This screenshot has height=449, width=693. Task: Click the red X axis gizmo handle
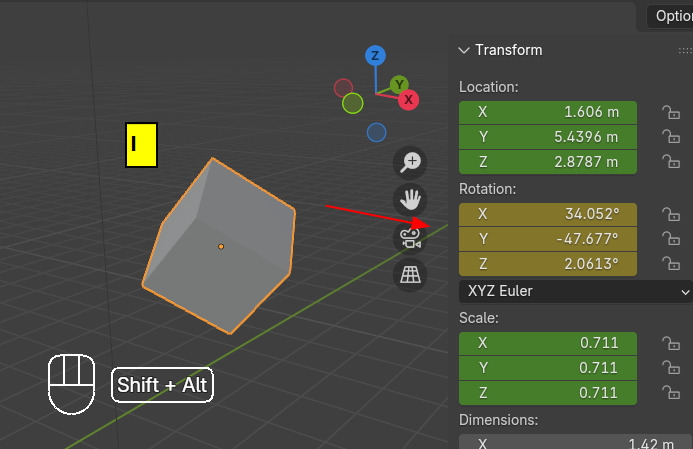pos(408,99)
